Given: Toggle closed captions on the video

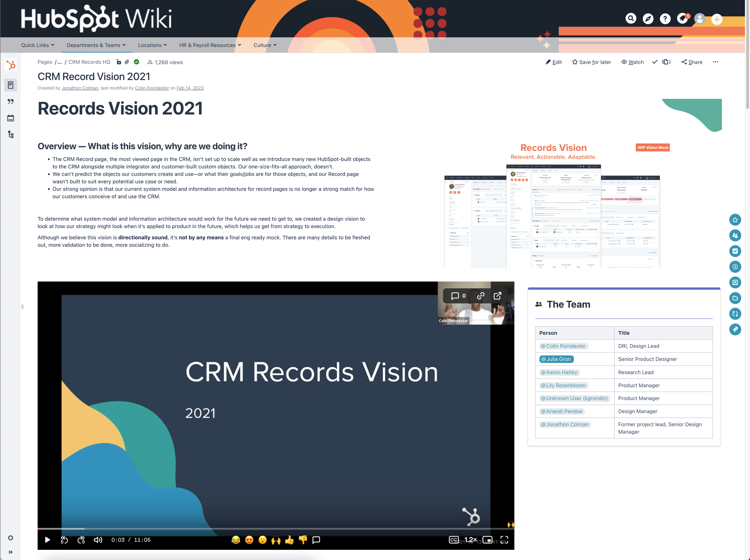Looking at the screenshot, I should click(454, 540).
